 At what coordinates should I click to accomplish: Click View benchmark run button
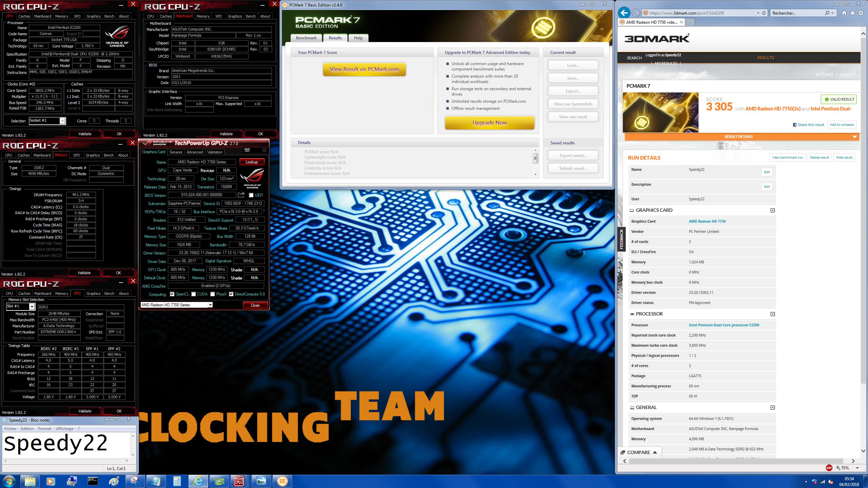(x=787, y=157)
